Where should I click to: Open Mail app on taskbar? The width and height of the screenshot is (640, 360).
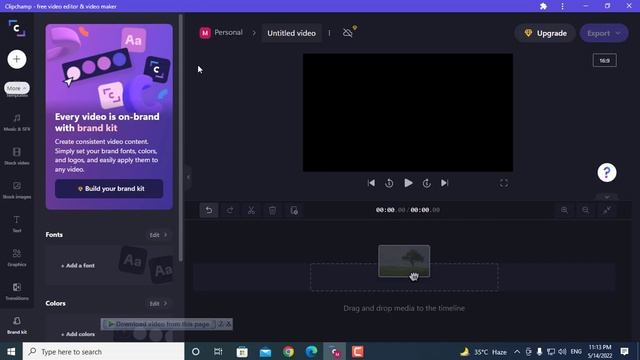(265, 351)
